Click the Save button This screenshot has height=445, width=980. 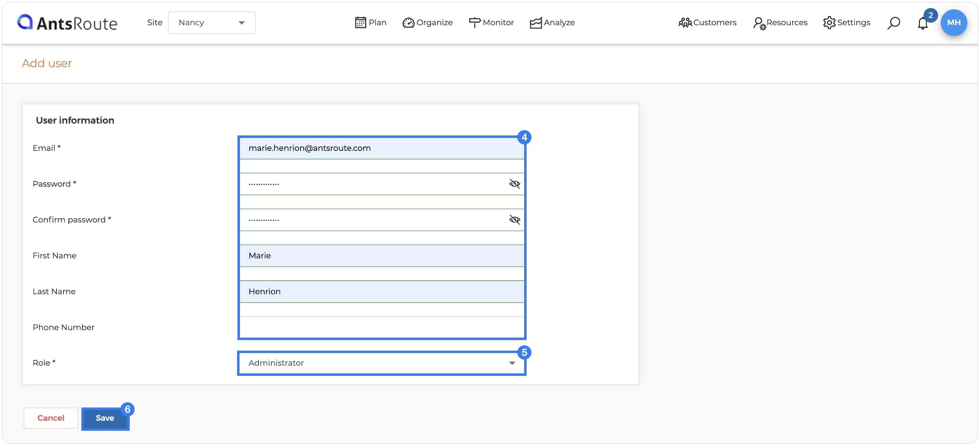click(x=105, y=418)
